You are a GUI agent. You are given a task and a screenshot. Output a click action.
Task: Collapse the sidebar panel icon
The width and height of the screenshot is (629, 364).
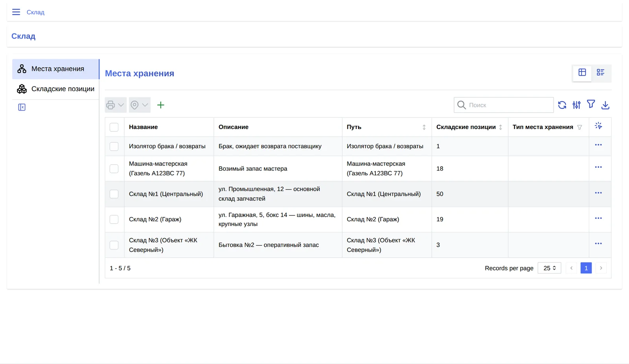coord(22,107)
